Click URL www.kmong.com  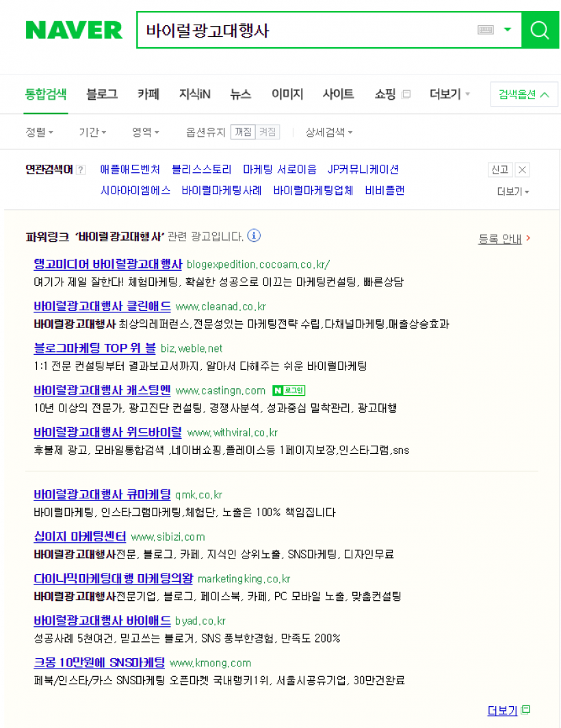[x=211, y=663]
